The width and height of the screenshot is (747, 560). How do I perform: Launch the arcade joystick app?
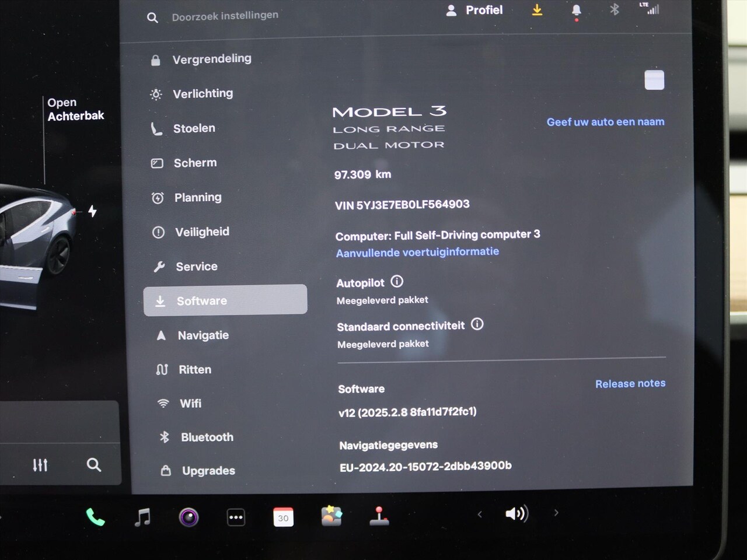(379, 516)
